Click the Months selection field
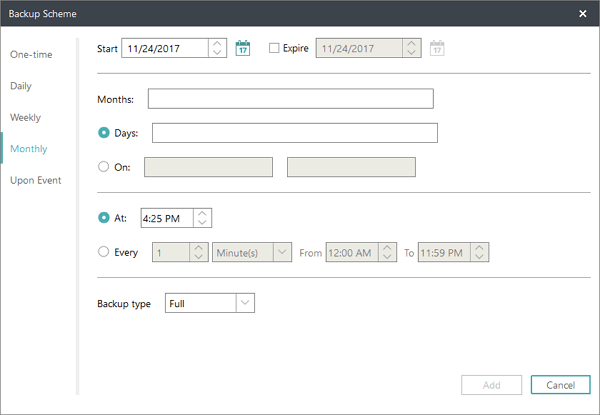This screenshot has height=415, width=600. tap(291, 99)
